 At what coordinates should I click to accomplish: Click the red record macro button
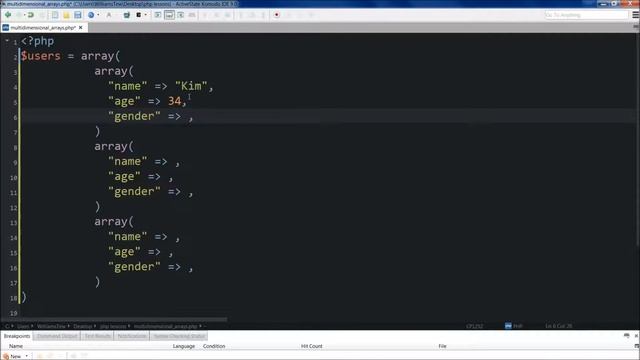(x=276, y=15)
